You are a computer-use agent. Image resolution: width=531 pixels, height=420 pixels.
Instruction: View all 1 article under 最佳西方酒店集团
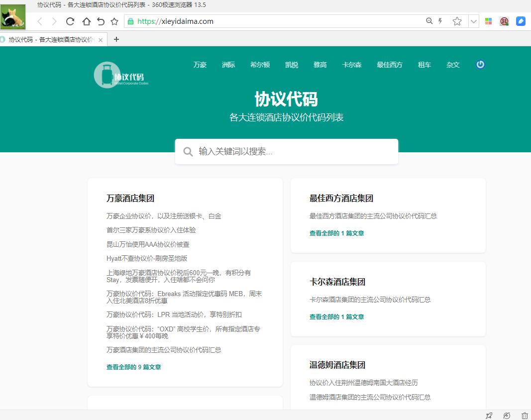(336, 233)
